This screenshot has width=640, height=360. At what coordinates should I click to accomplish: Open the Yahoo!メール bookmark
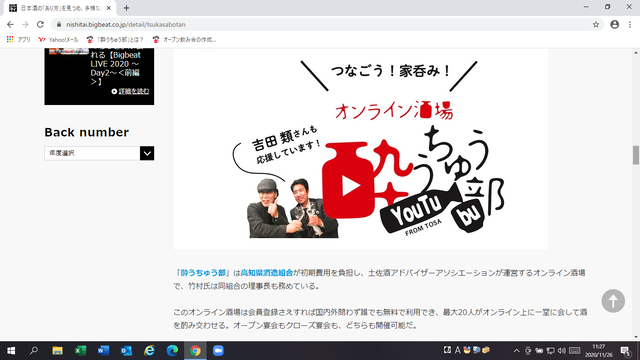[58, 40]
